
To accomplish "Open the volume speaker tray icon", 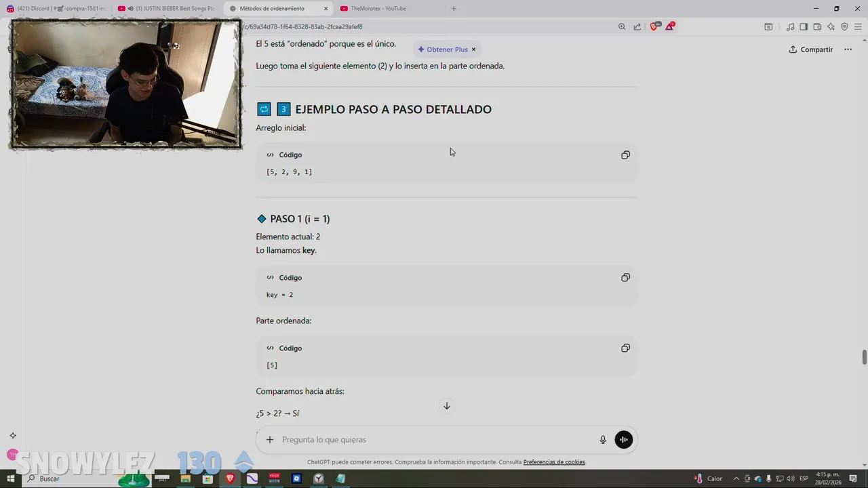I will pos(791,479).
